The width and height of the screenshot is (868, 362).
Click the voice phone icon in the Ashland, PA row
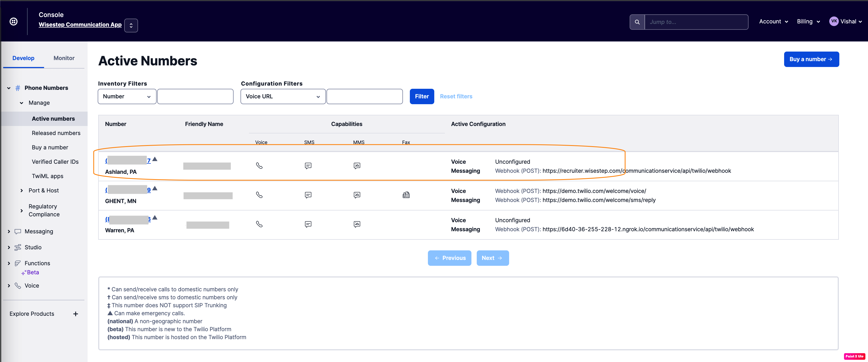(x=259, y=166)
